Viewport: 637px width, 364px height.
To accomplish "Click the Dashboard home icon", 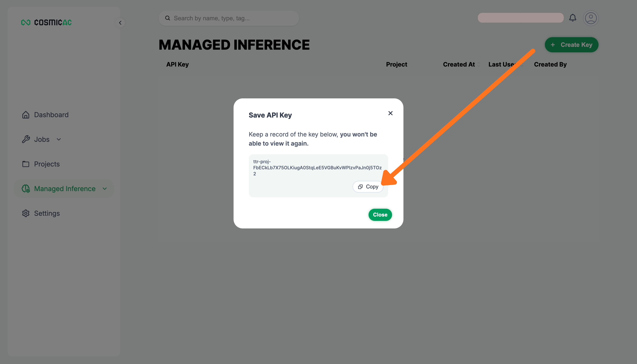I will coord(26,115).
